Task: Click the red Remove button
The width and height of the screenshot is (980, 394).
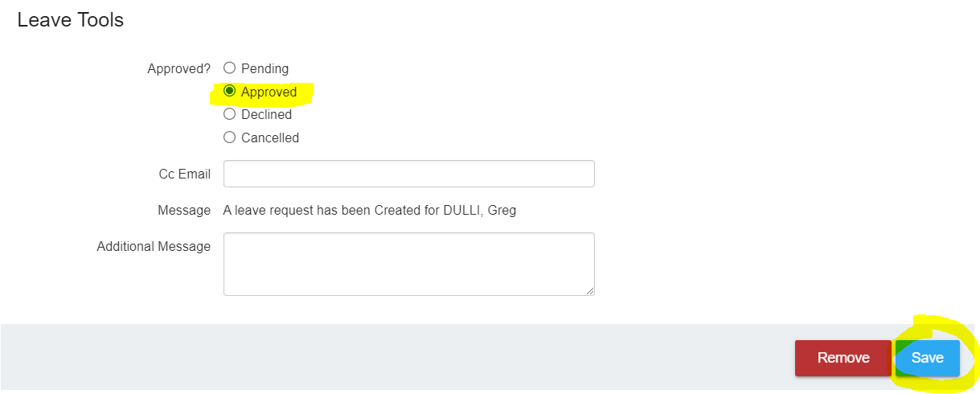Action: pyautogui.click(x=843, y=358)
